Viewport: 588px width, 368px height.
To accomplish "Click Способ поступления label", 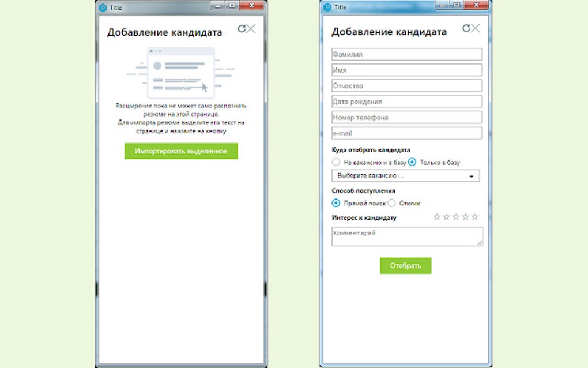I will click(x=363, y=191).
